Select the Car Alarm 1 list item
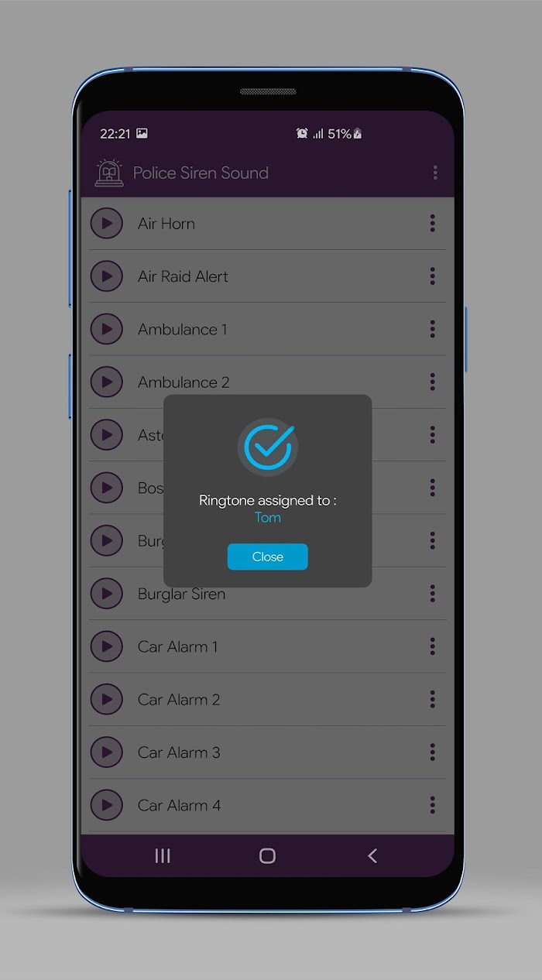Screen dimensions: 542x980 (x=268, y=646)
